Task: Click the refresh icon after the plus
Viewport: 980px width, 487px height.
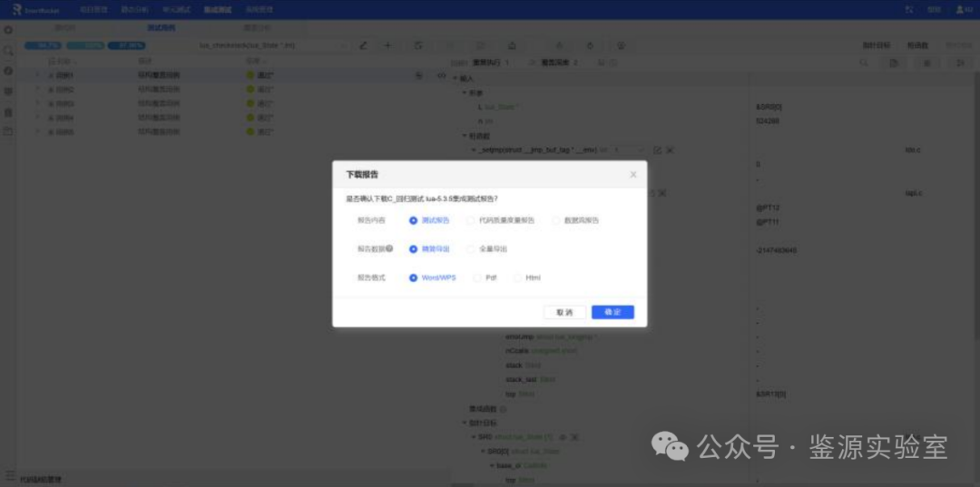Action: tap(418, 45)
